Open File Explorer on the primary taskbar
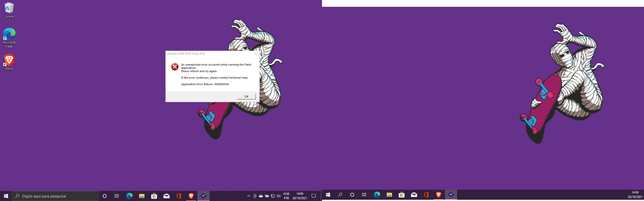The image size is (644, 201). [142, 196]
